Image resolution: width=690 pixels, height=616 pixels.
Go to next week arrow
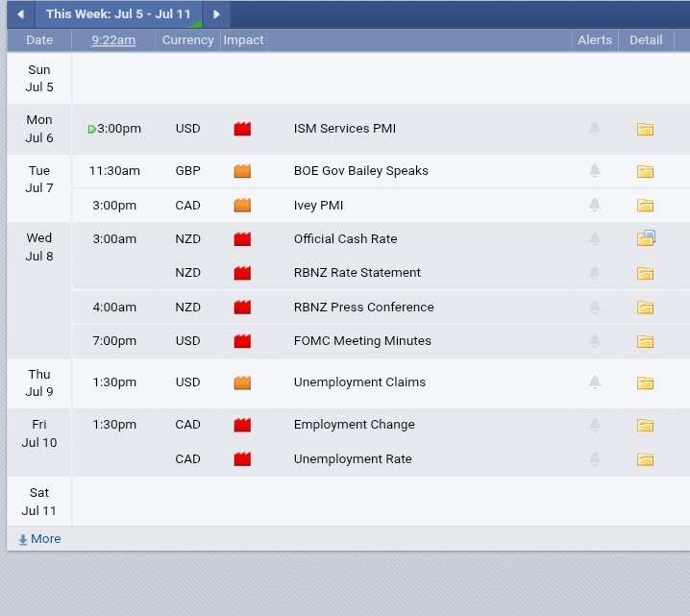tap(216, 14)
